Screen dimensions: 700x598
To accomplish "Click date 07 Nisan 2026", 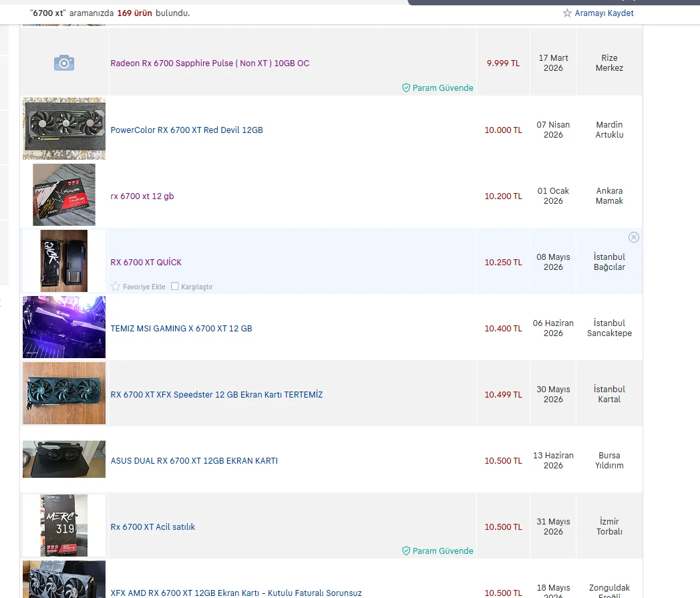I will (x=553, y=130).
